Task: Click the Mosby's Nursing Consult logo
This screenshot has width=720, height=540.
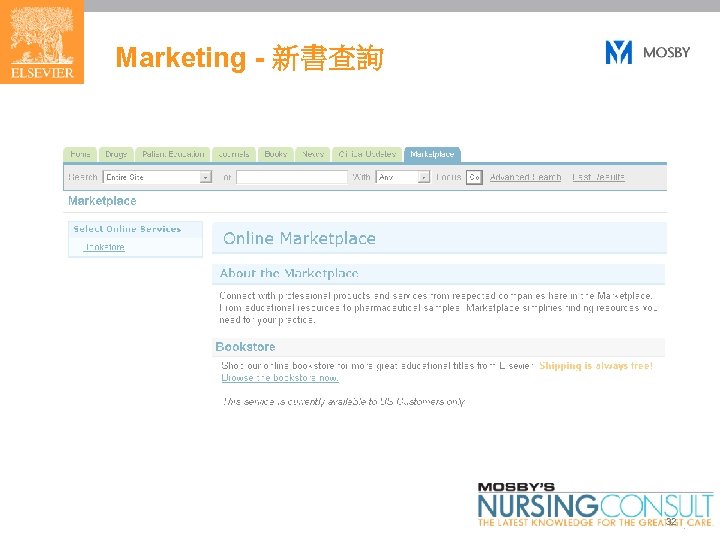Action: point(596,505)
